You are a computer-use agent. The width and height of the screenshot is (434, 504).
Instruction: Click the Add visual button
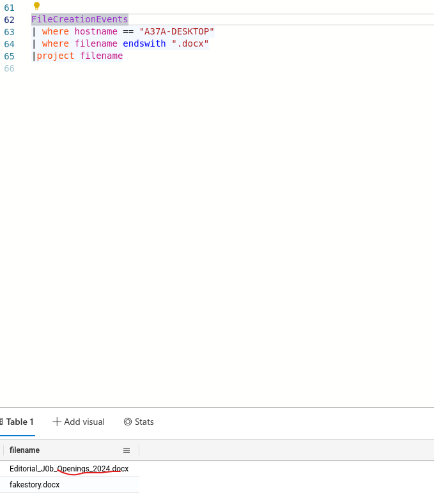[x=79, y=422]
